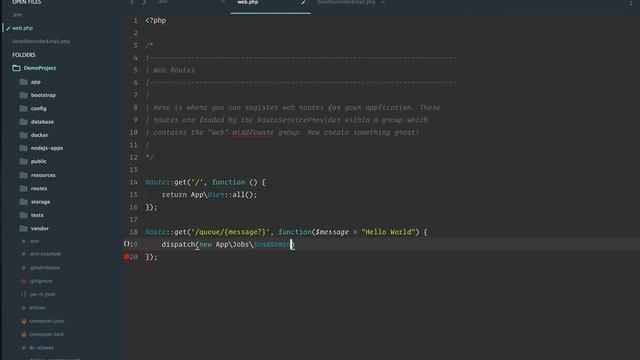Close the .env tab
The height and width of the screenshot is (360, 640).
[x=223, y=2]
